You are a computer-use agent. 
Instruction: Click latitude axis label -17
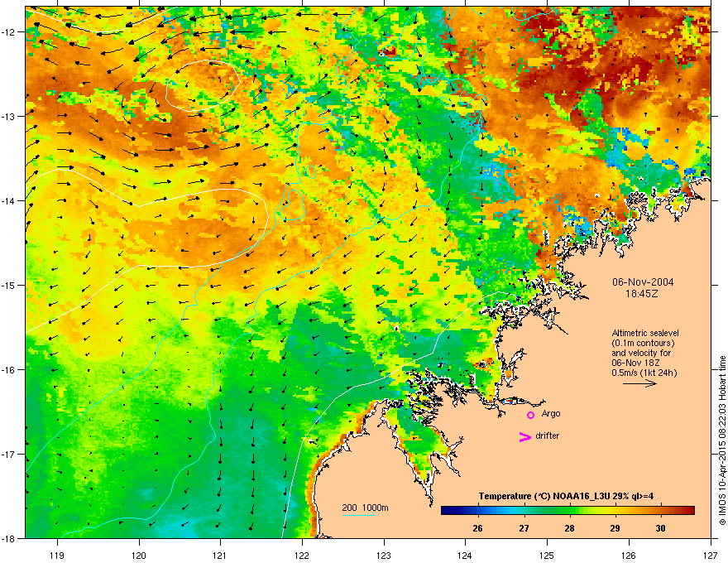[x=9, y=454]
